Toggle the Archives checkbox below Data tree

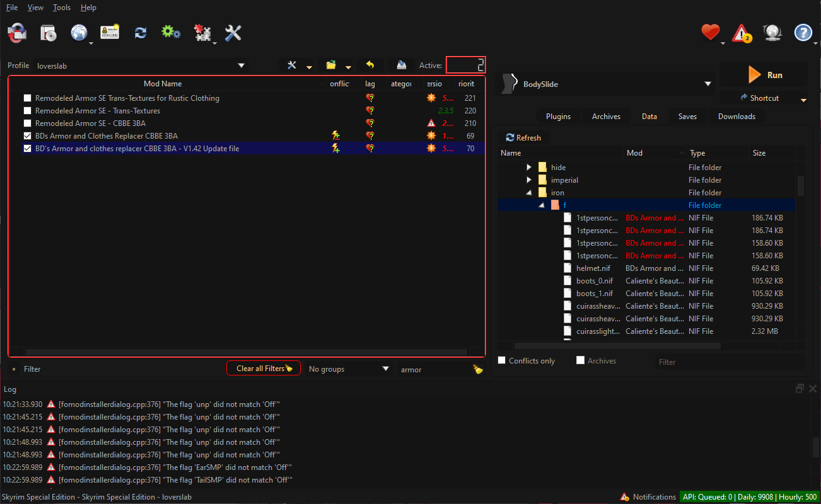[x=580, y=360]
